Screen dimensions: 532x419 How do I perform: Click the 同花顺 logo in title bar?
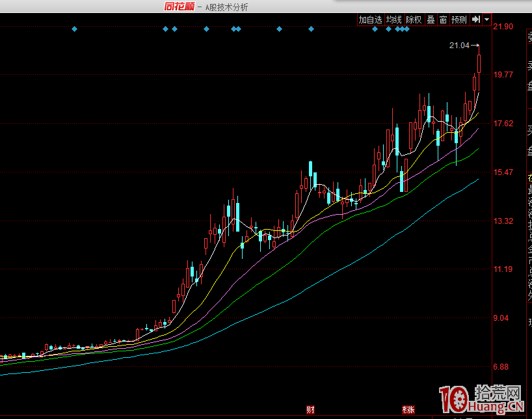pyautogui.click(x=180, y=7)
